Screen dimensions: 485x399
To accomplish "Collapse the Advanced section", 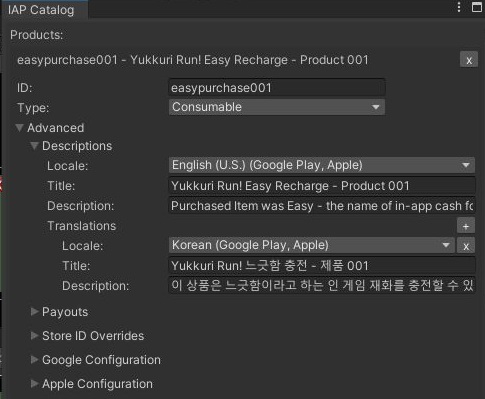I will [x=20, y=128].
